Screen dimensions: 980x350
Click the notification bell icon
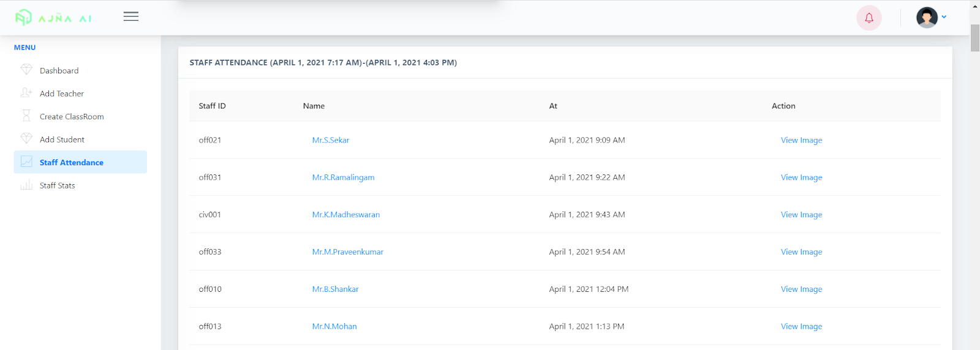click(x=869, y=18)
